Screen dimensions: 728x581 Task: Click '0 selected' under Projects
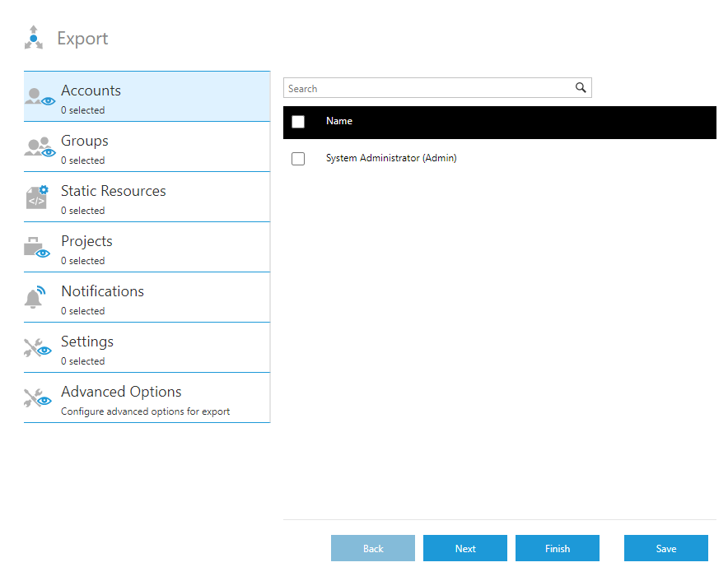[x=82, y=260]
